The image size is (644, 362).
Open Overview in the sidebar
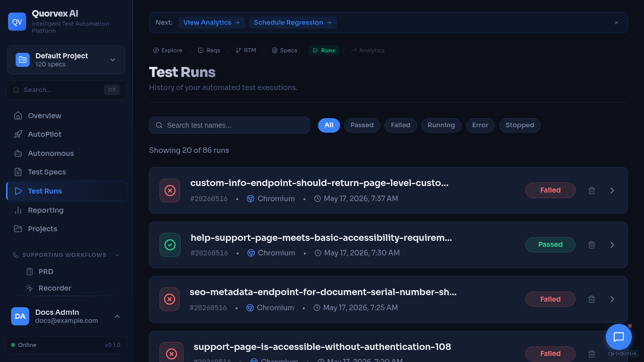click(x=66, y=116)
